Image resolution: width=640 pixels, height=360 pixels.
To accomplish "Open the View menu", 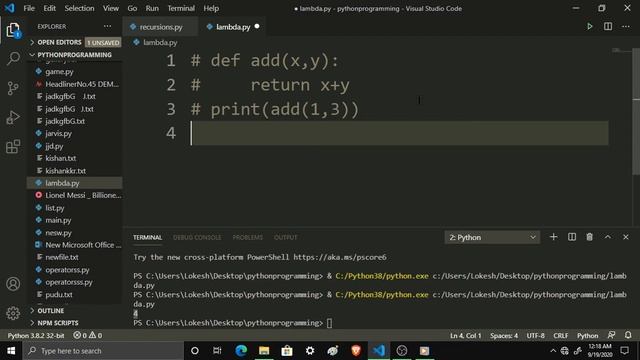I will pyautogui.click(x=111, y=8).
